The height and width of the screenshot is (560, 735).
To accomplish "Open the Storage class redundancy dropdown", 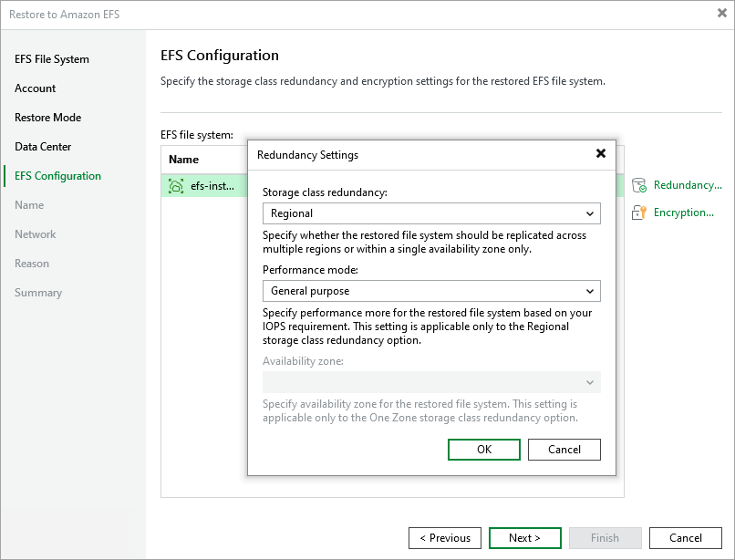I will tap(431, 213).
